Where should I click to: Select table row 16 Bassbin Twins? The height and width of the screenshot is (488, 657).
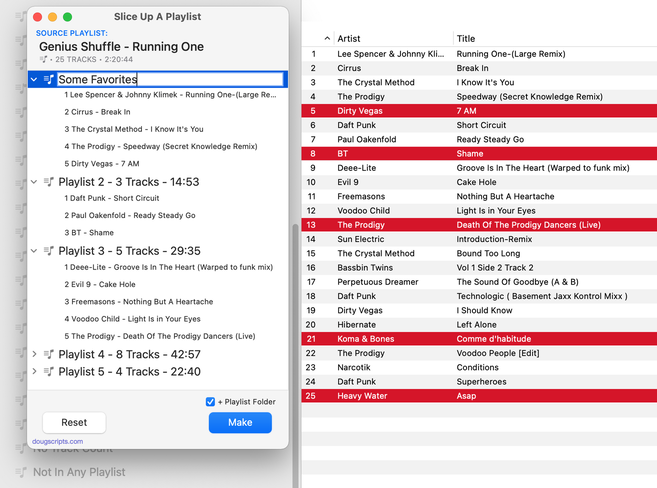tap(479, 267)
